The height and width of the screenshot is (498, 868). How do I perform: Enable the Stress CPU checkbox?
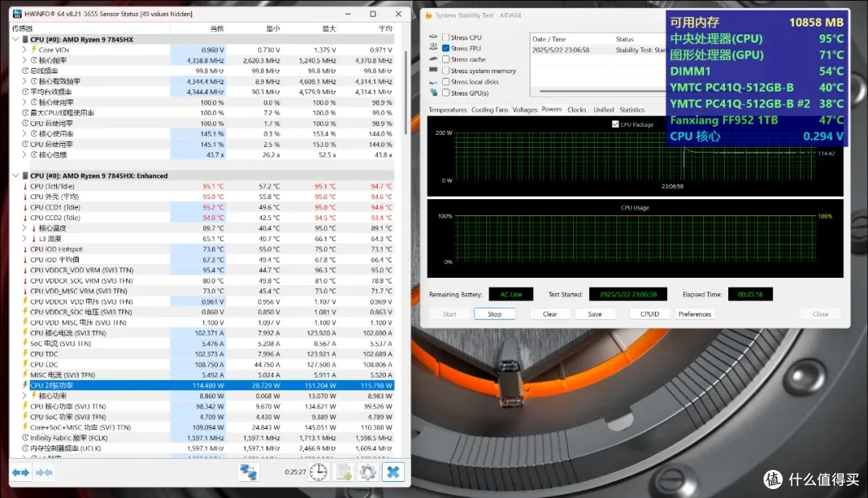[445, 37]
